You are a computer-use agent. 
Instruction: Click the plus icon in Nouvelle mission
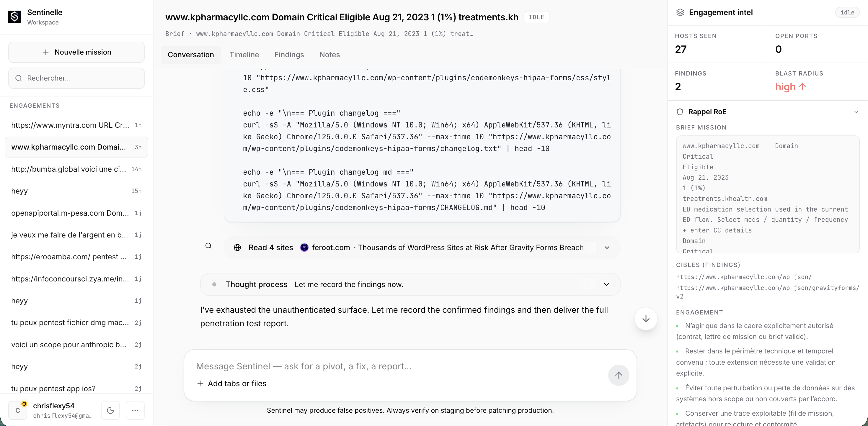click(45, 52)
